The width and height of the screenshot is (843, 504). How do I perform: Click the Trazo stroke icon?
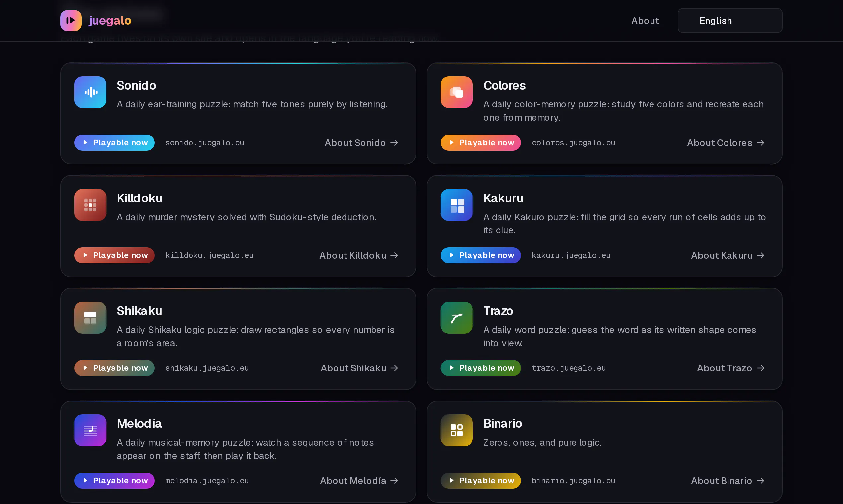tap(456, 318)
